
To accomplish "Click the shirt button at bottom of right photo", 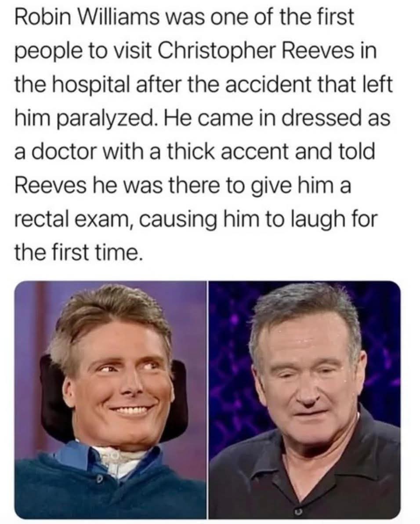I will point(297,512).
